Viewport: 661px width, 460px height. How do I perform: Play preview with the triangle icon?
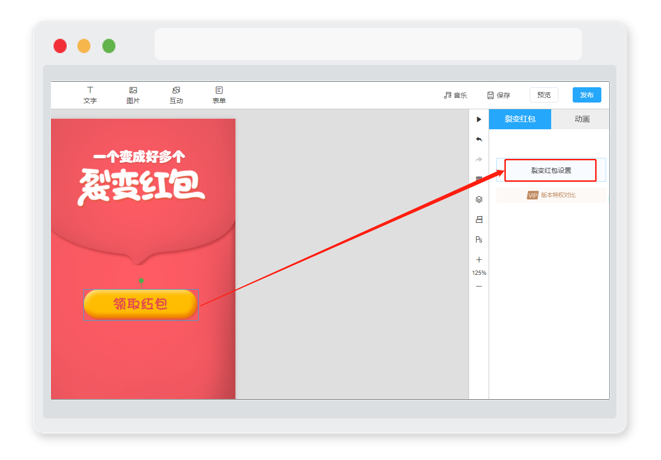click(479, 119)
